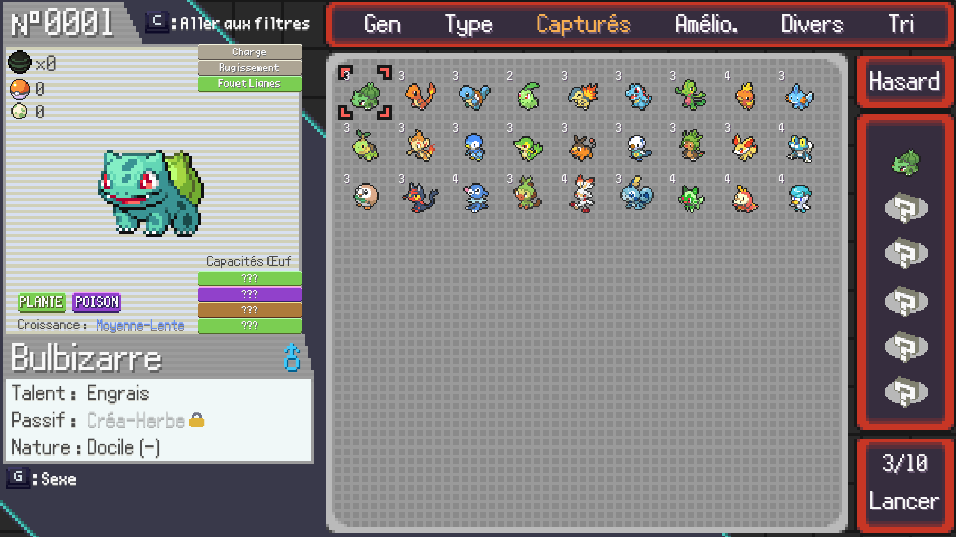Select Bulbasaur in the starter grid

tap(366, 96)
